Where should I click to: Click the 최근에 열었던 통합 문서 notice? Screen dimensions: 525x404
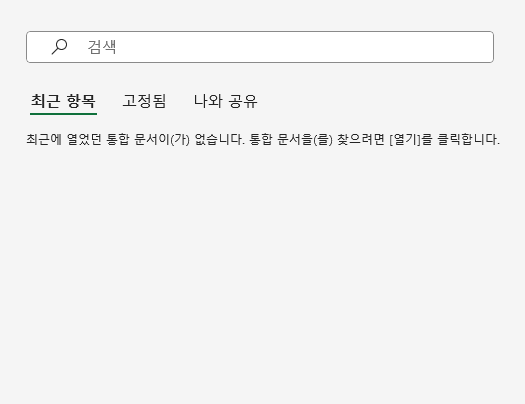tap(263, 139)
